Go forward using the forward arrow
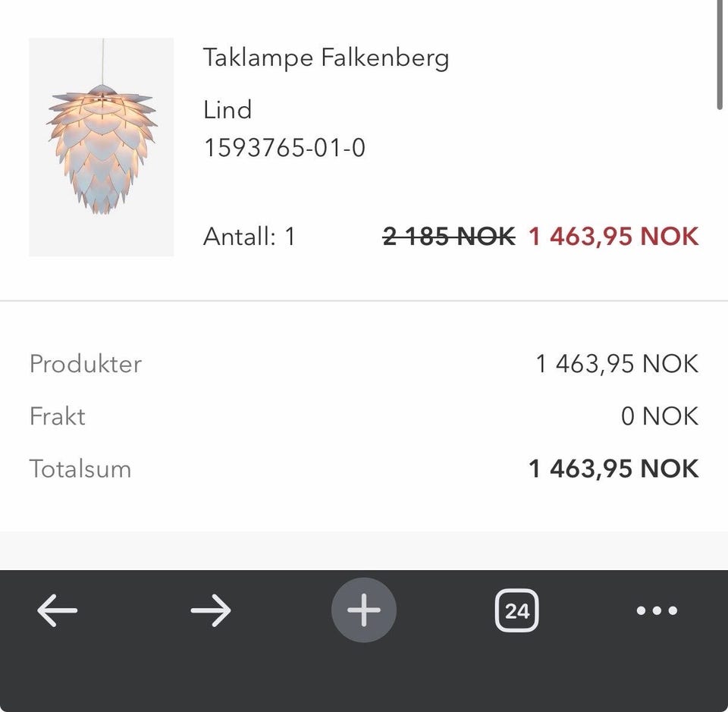 [211, 610]
